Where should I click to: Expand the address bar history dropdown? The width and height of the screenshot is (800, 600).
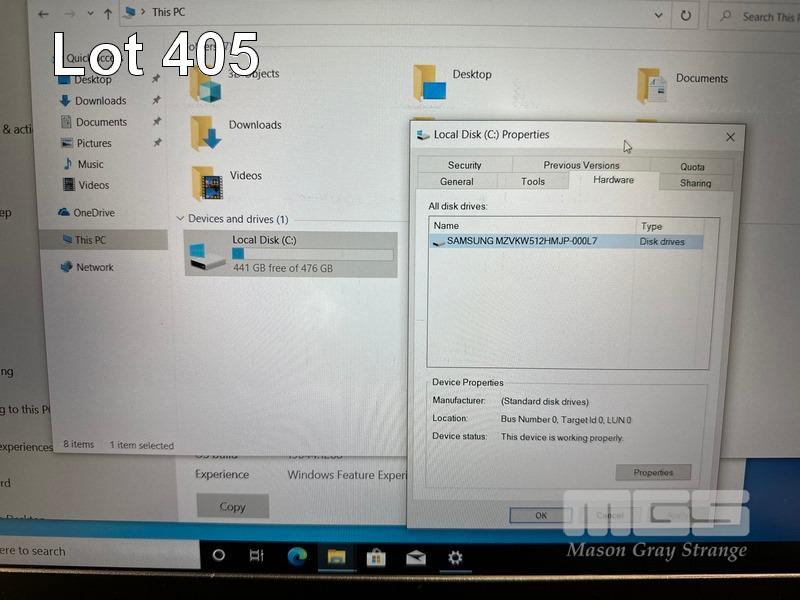[x=658, y=16]
